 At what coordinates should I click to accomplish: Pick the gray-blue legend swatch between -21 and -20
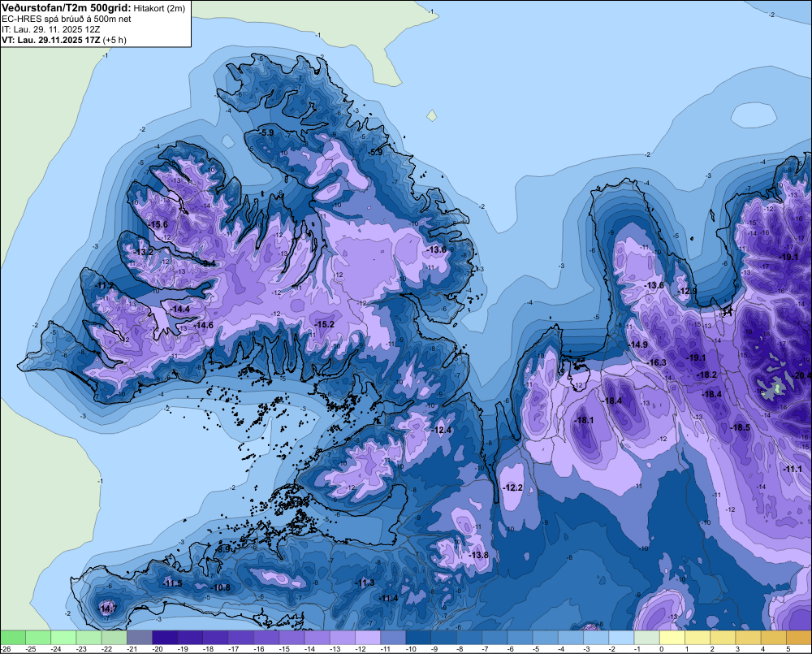(140, 638)
